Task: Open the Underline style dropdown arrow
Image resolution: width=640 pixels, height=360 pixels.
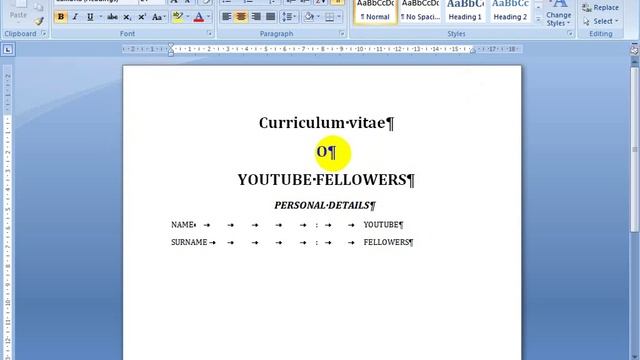Action: click(100, 17)
